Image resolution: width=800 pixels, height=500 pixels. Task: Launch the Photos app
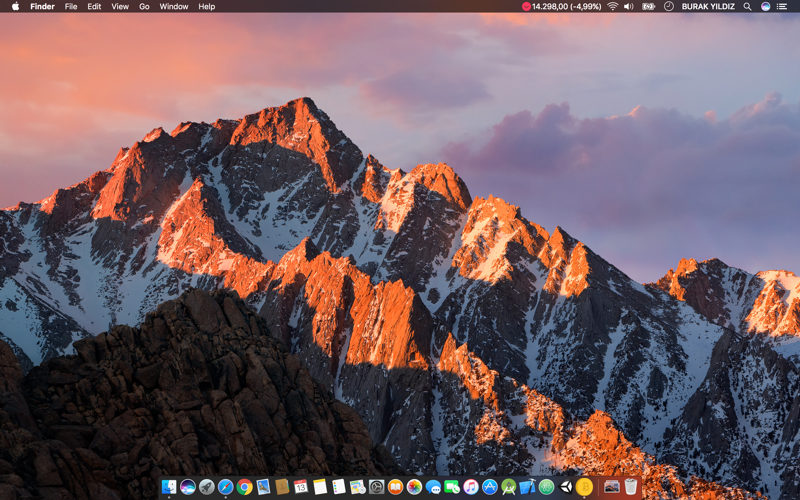414,487
